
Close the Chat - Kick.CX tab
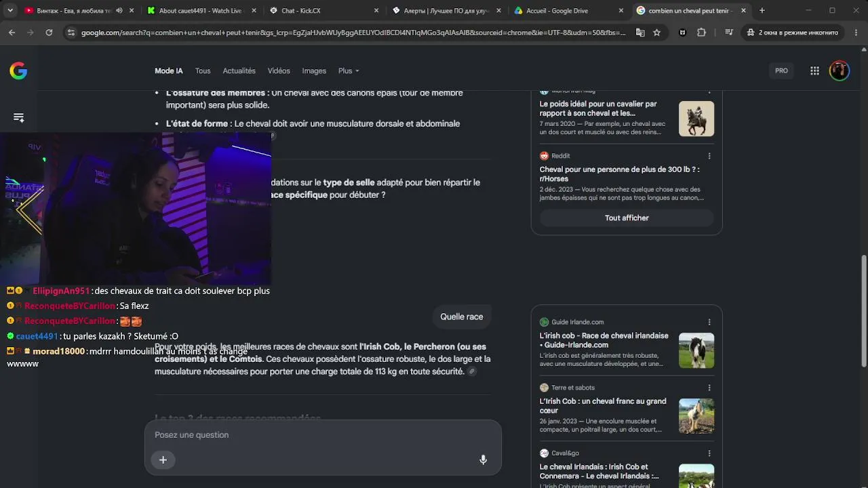(376, 11)
